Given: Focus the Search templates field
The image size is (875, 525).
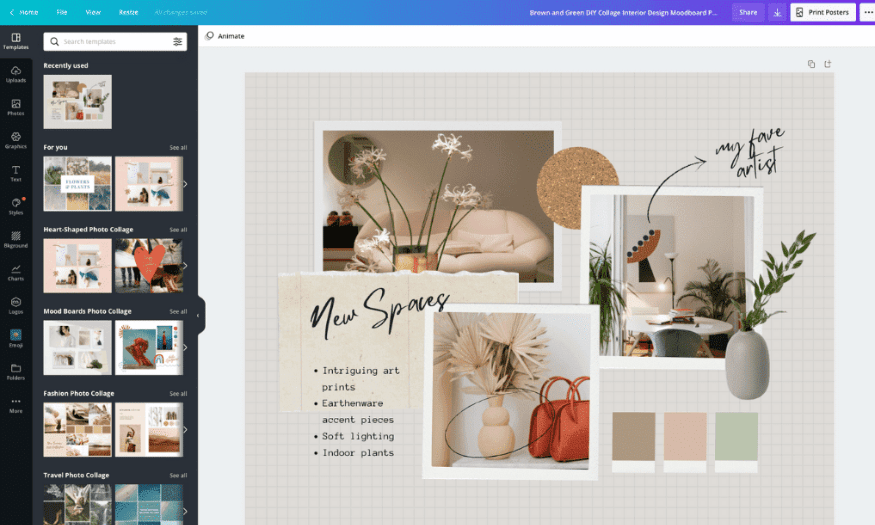Looking at the screenshot, I should (115, 41).
